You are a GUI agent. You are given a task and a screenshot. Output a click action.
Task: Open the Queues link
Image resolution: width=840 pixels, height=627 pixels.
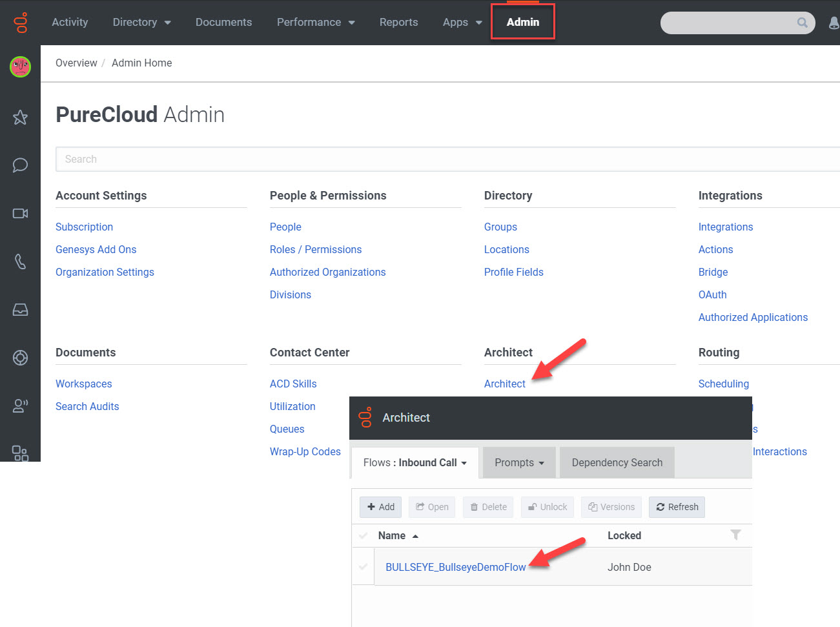coord(287,429)
